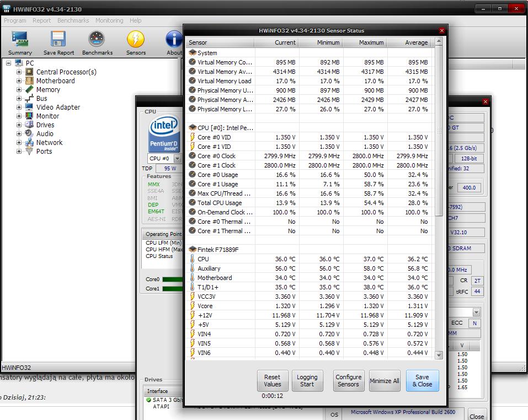Click the Save & Close button
This screenshot has height=420, width=528.
423,381
